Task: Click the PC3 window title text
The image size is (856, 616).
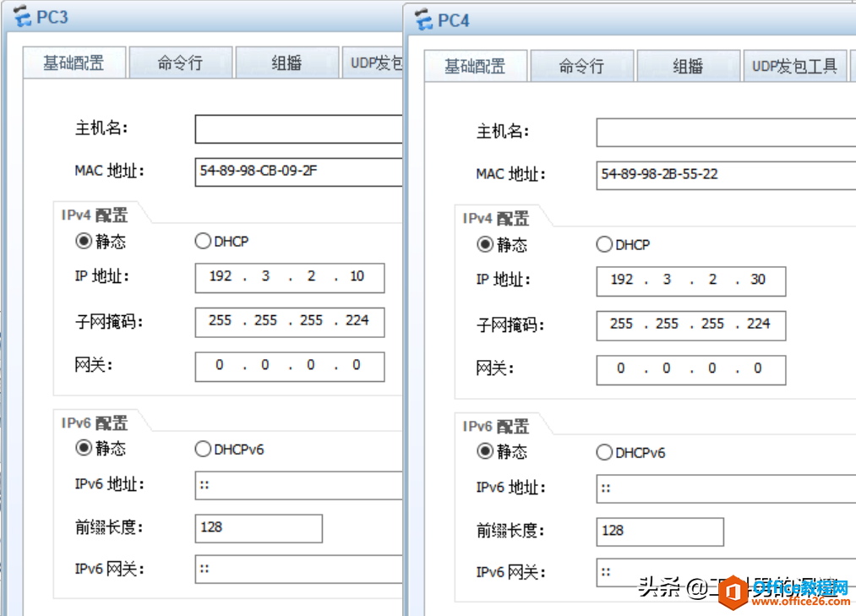Action: click(x=52, y=17)
